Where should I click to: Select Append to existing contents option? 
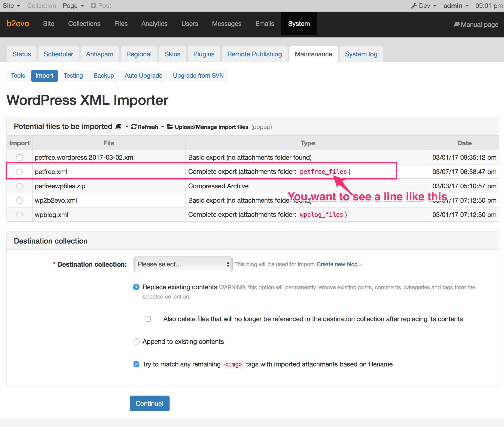pos(136,342)
